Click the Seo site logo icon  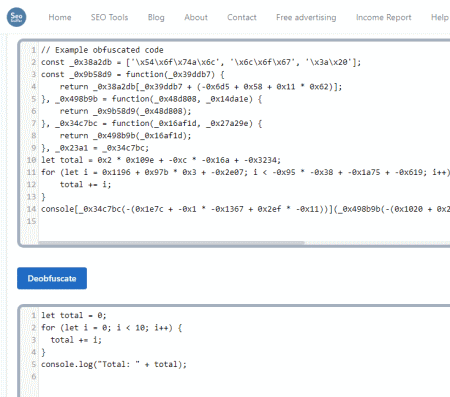click(x=16, y=17)
